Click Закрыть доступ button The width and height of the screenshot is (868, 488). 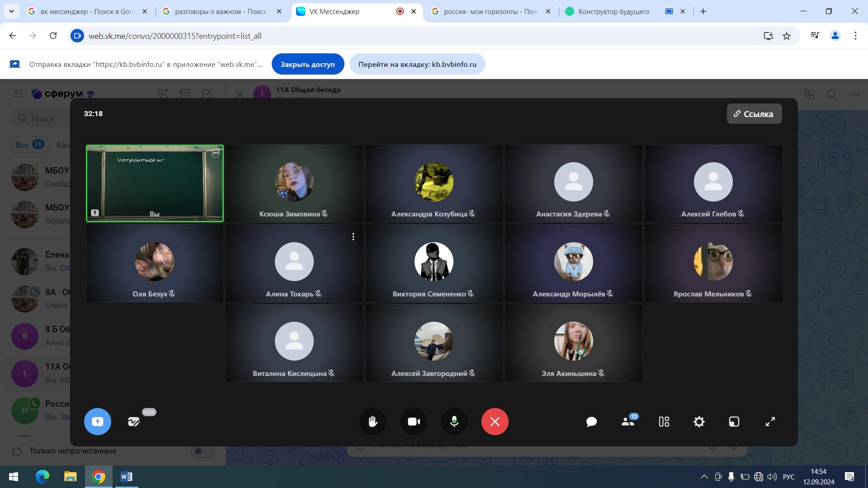click(x=308, y=64)
